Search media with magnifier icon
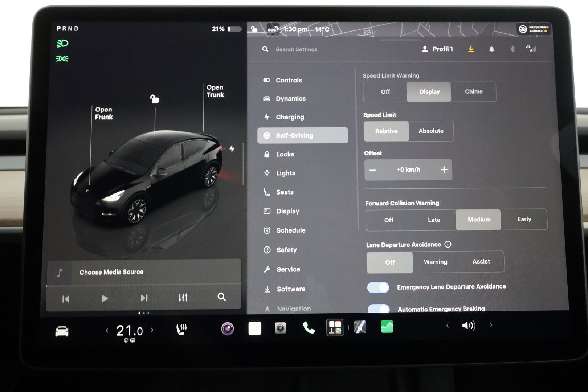The image size is (588, 392). [x=221, y=297]
